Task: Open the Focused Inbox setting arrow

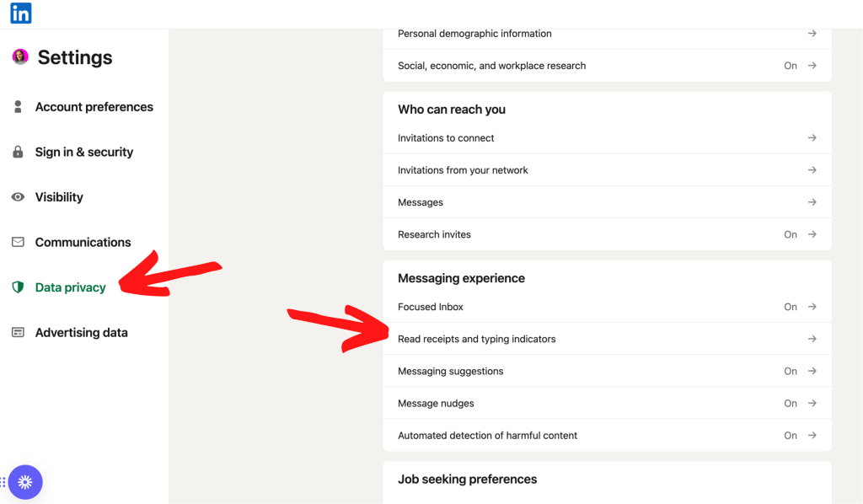Action: tap(811, 307)
